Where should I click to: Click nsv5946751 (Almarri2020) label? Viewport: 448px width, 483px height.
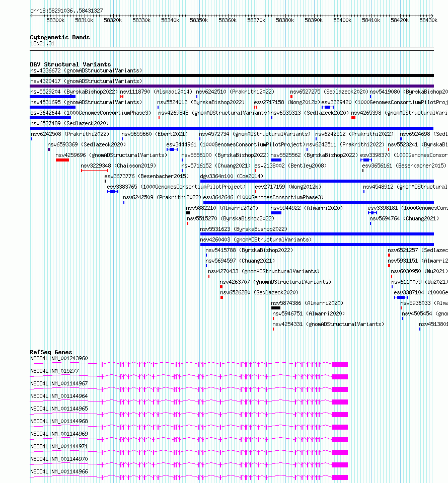[x=309, y=313]
